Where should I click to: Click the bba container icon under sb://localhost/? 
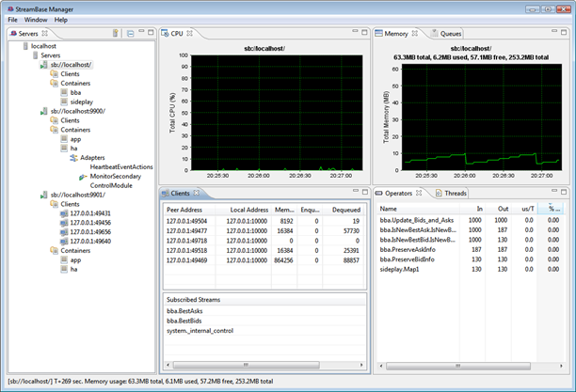[x=65, y=92]
